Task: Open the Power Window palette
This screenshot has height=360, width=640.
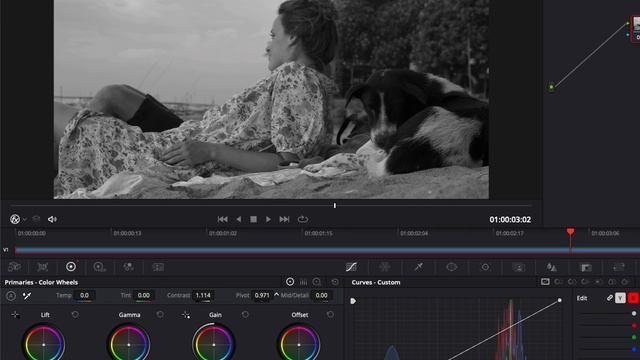Action: pyautogui.click(x=451, y=267)
